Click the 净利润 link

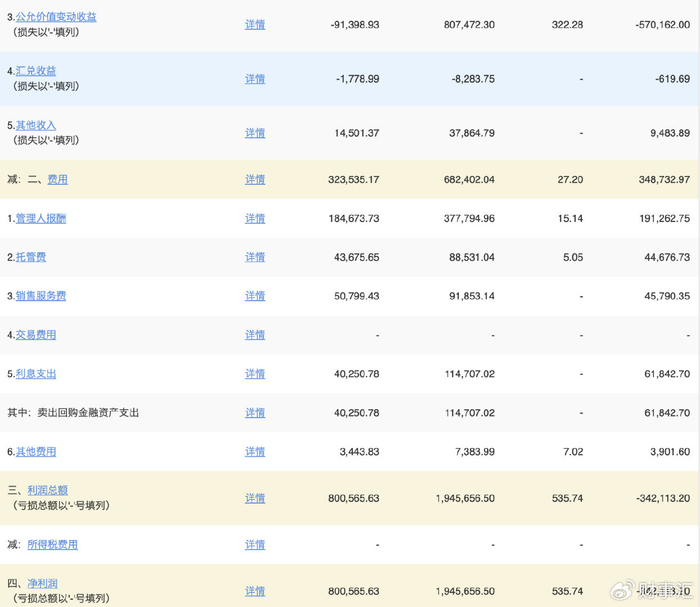coord(41,584)
